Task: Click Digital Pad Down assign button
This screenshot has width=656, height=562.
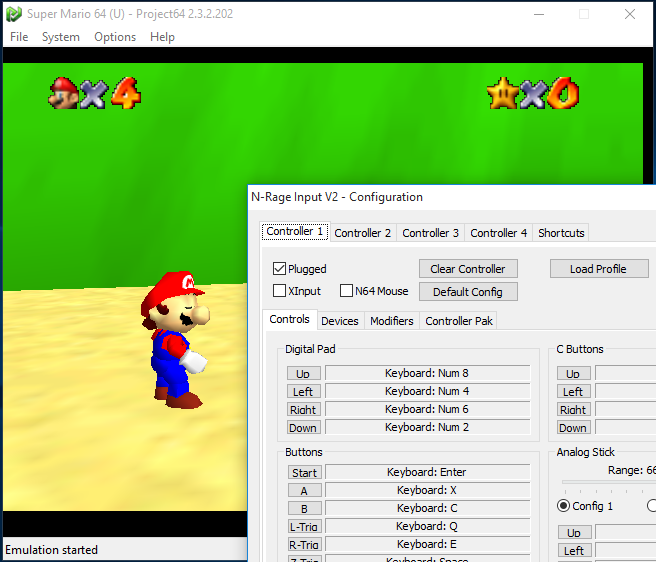Action: tap(304, 427)
